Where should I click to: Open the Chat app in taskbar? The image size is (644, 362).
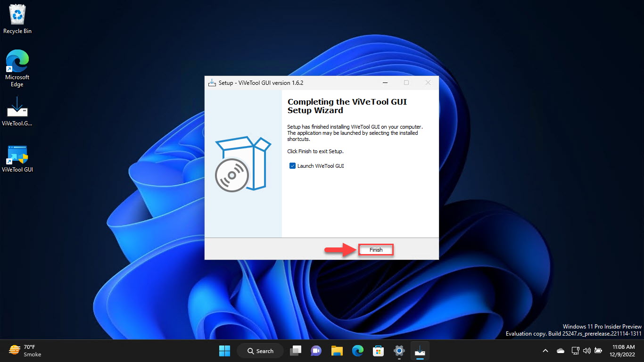click(316, 351)
